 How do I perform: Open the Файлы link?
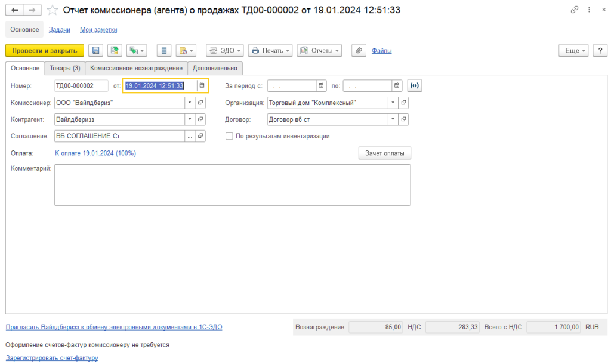[381, 51]
